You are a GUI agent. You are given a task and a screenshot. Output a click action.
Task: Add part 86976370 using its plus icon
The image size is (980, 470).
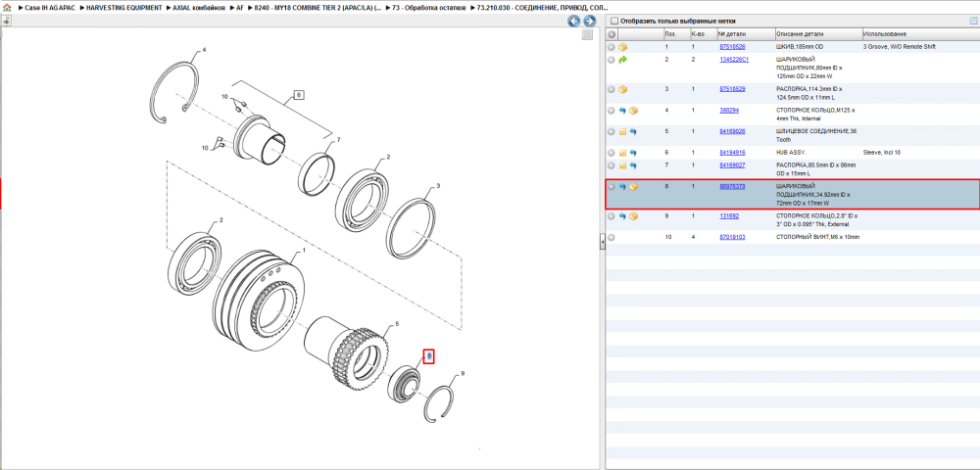(612, 187)
